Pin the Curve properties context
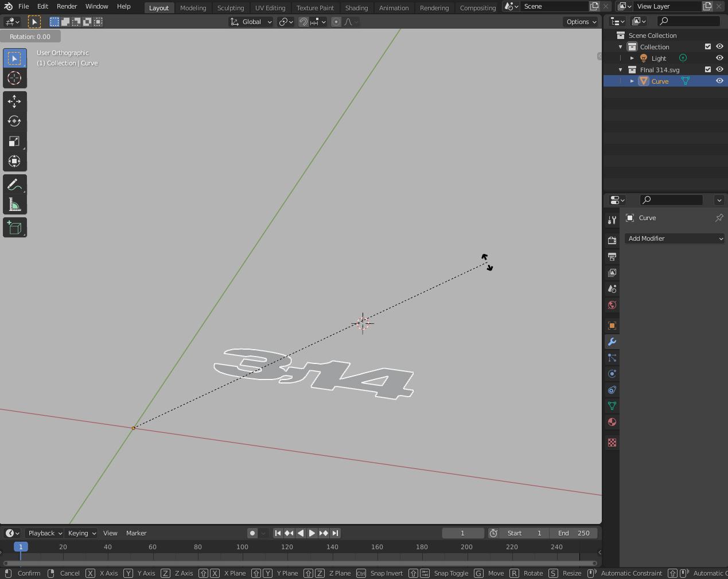This screenshot has height=579, width=728. tap(719, 218)
